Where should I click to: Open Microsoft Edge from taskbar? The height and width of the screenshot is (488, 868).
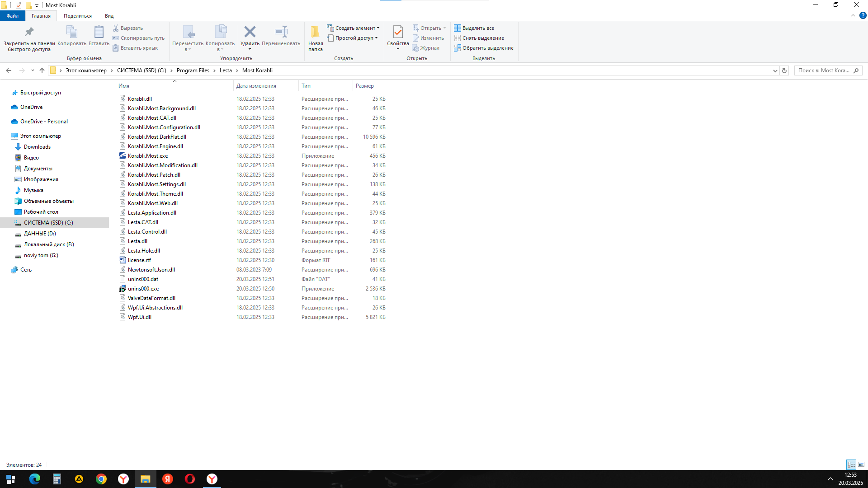click(x=35, y=479)
